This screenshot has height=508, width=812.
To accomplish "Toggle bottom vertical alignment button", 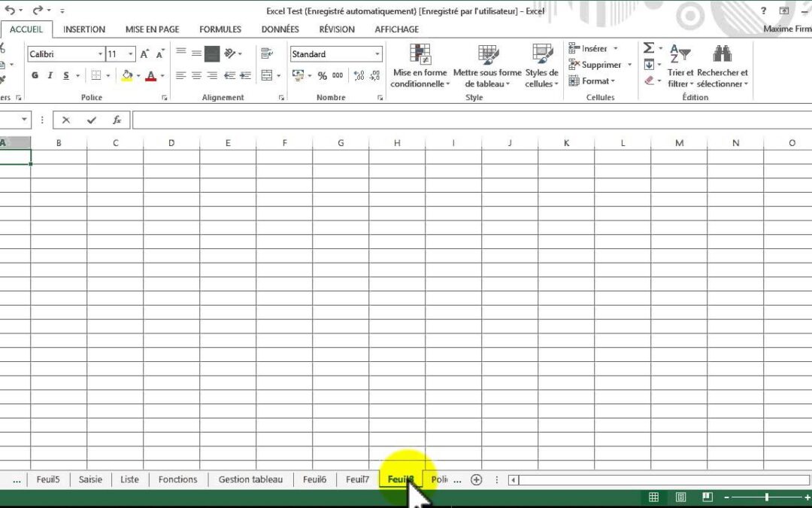I will (212, 53).
